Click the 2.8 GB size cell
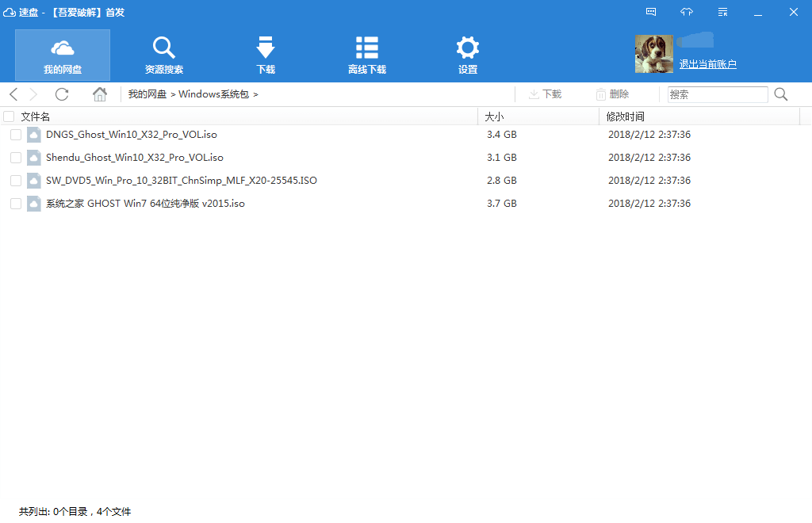Screen dimensions: 812x523 tap(502, 180)
